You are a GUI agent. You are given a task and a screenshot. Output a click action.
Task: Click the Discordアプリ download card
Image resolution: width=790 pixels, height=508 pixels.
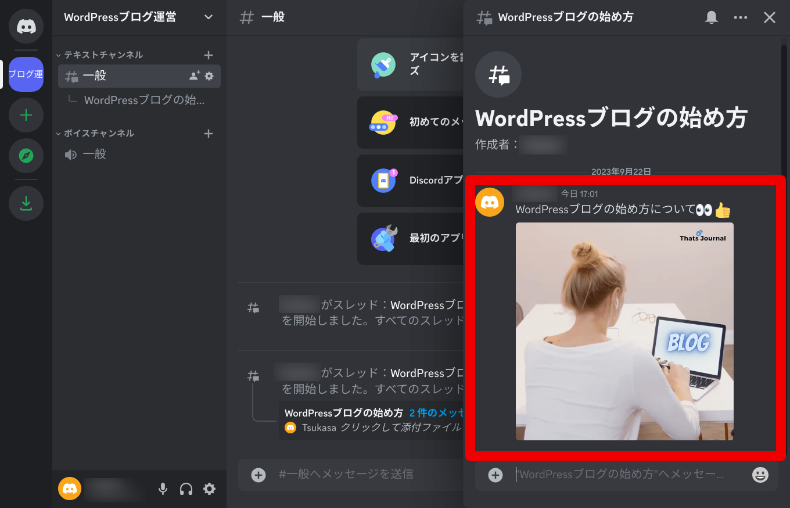click(410, 180)
